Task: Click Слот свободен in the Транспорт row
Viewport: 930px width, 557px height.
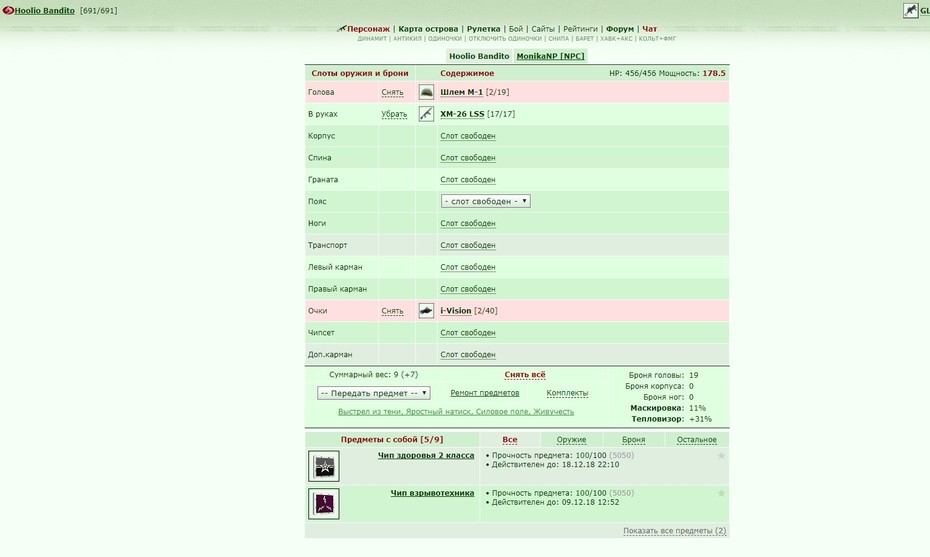Action: coord(468,245)
